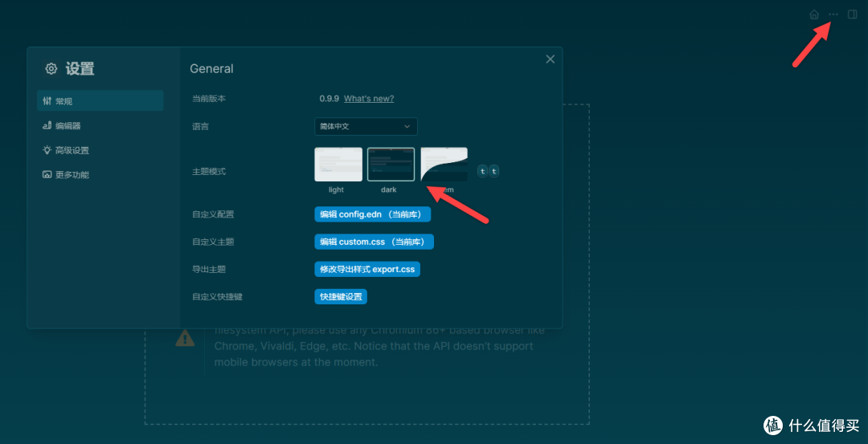The height and width of the screenshot is (444, 868).
Task: Click the version number 0.9.9
Action: click(330, 99)
